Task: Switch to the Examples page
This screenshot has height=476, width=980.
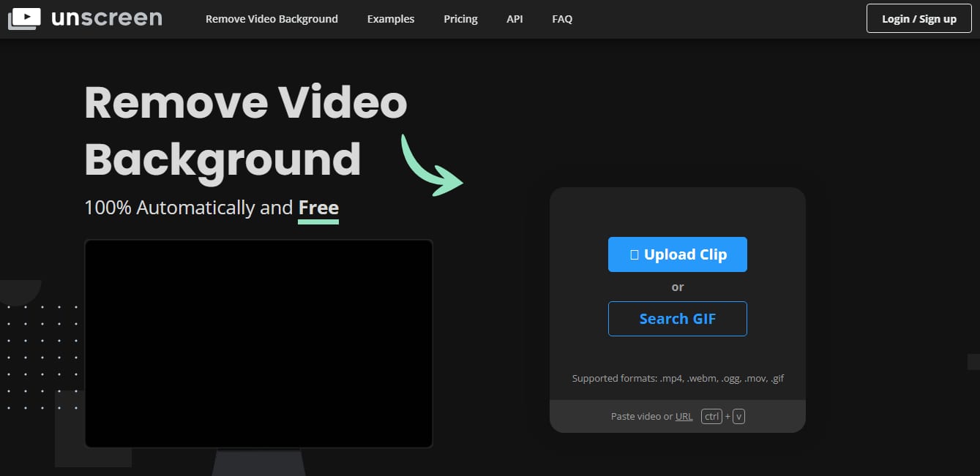Action: pos(390,19)
